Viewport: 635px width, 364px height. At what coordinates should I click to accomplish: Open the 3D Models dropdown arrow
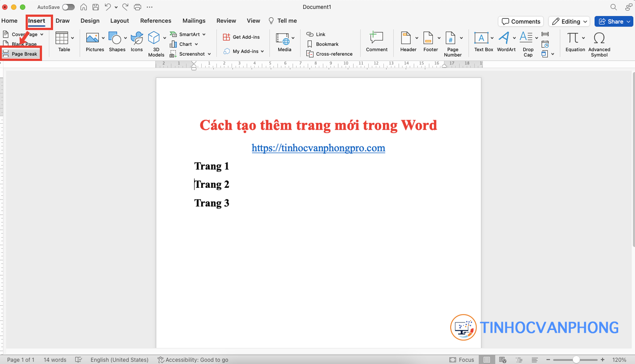pos(164,38)
